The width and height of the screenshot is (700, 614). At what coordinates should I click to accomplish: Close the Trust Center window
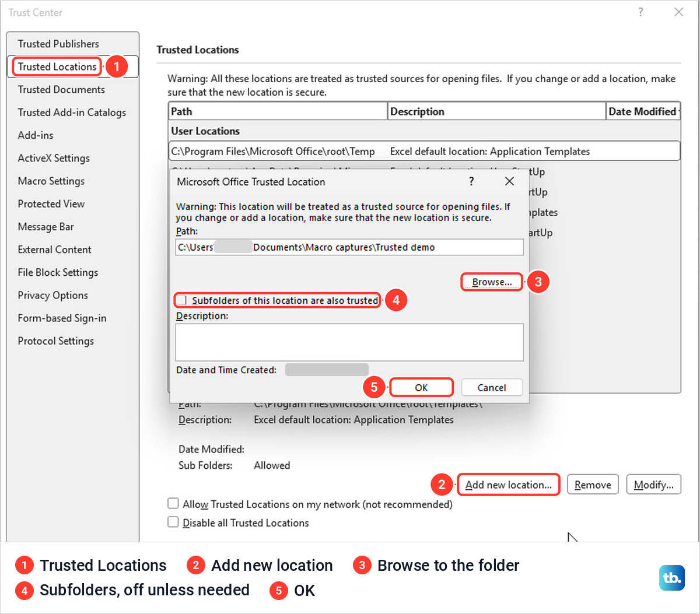coord(678,12)
